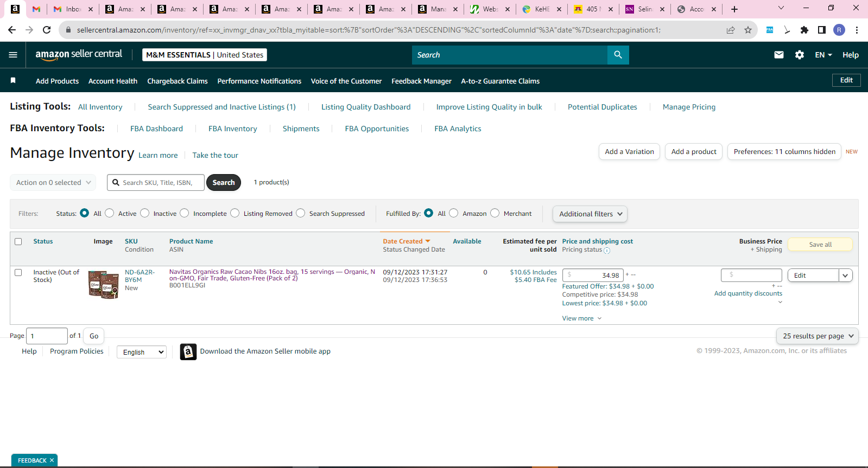Open Chargeback Claims menu item
Viewport: 868px width, 468px height.
click(178, 81)
